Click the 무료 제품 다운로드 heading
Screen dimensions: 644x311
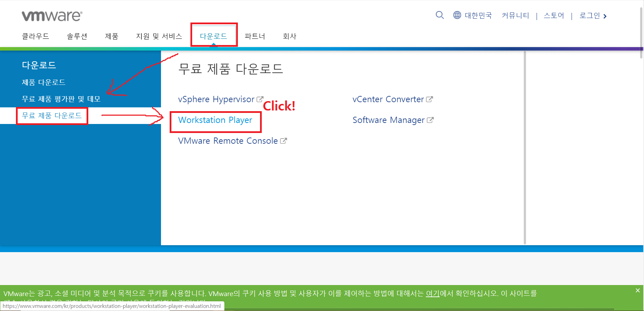[x=231, y=69]
